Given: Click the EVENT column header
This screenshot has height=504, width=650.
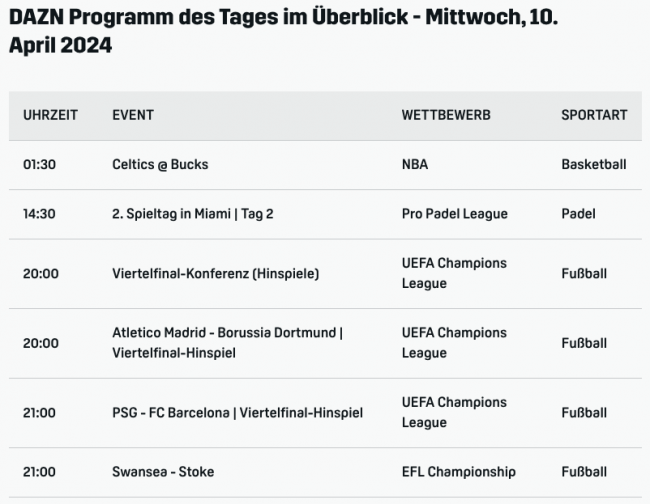Looking at the screenshot, I should tap(133, 115).
